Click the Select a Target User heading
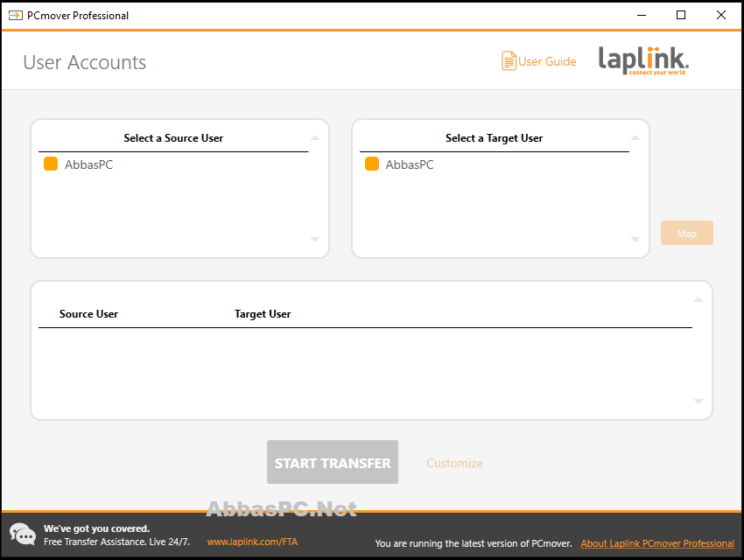Screen dimensions: 744x560 [494, 138]
